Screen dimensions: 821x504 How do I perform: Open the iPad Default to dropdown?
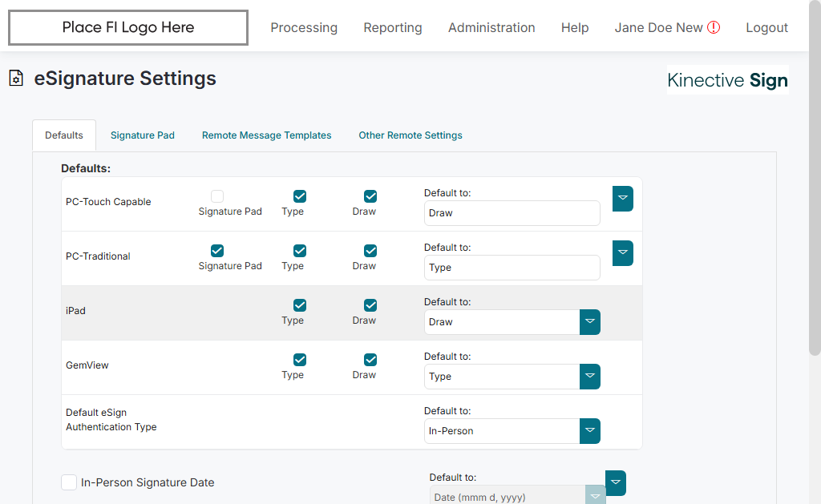(590, 322)
